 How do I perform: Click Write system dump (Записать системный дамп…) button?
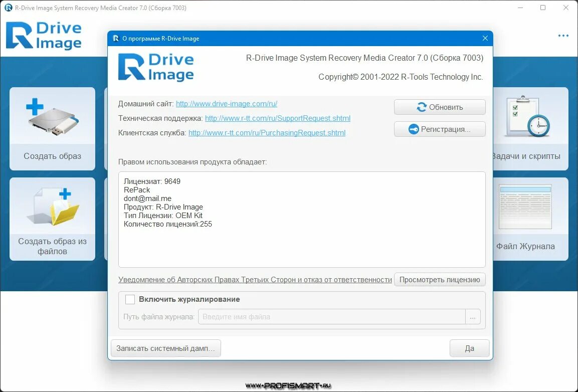coord(165,348)
